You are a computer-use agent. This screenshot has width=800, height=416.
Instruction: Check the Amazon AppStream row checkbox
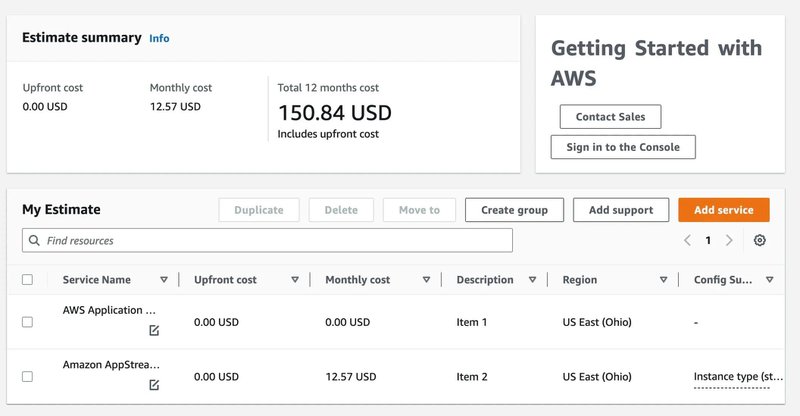coord(27,377)
